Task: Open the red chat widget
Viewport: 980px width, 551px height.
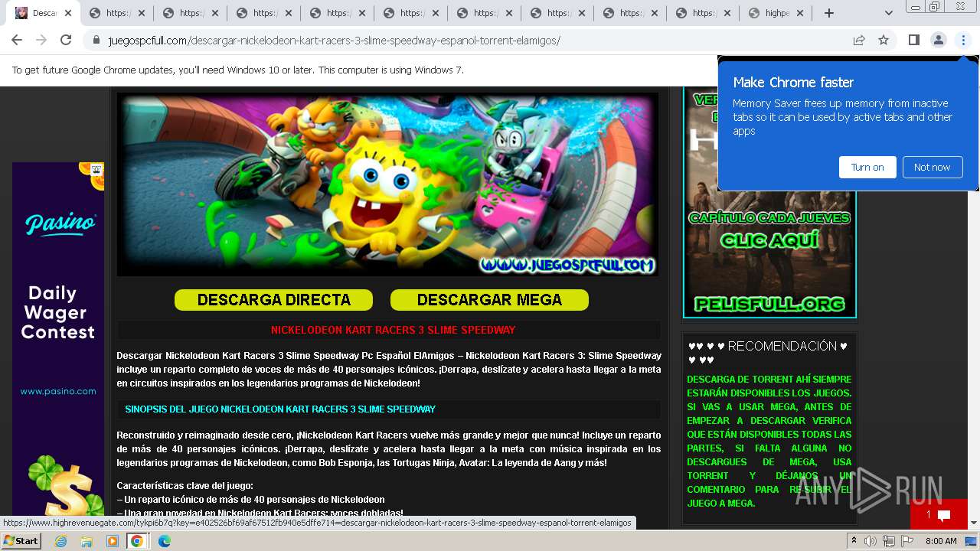Action: pyautogui.click(x=939, y=514)
